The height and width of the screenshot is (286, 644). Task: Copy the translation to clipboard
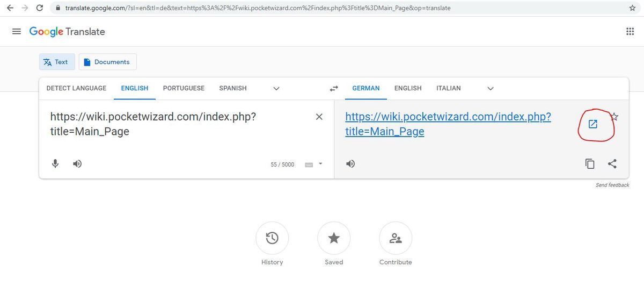coord(590,164)
